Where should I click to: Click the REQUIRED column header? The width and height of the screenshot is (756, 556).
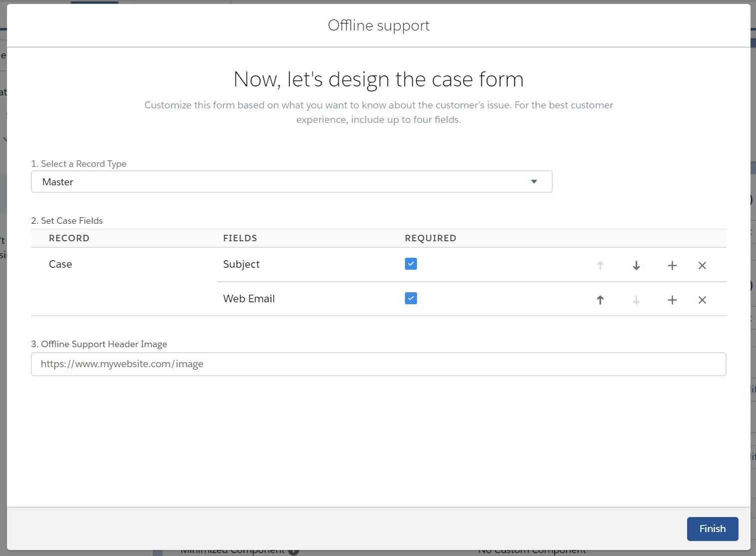point(430,238)
